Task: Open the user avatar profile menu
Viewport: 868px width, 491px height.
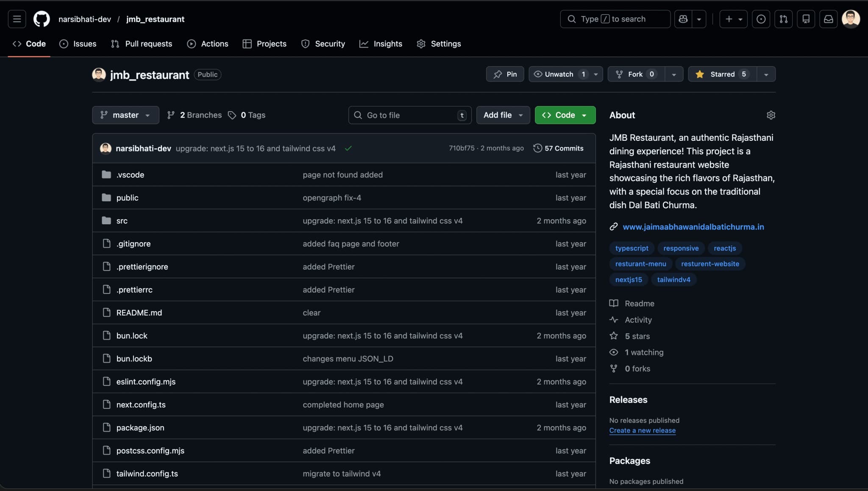Action: click(850, 19)
